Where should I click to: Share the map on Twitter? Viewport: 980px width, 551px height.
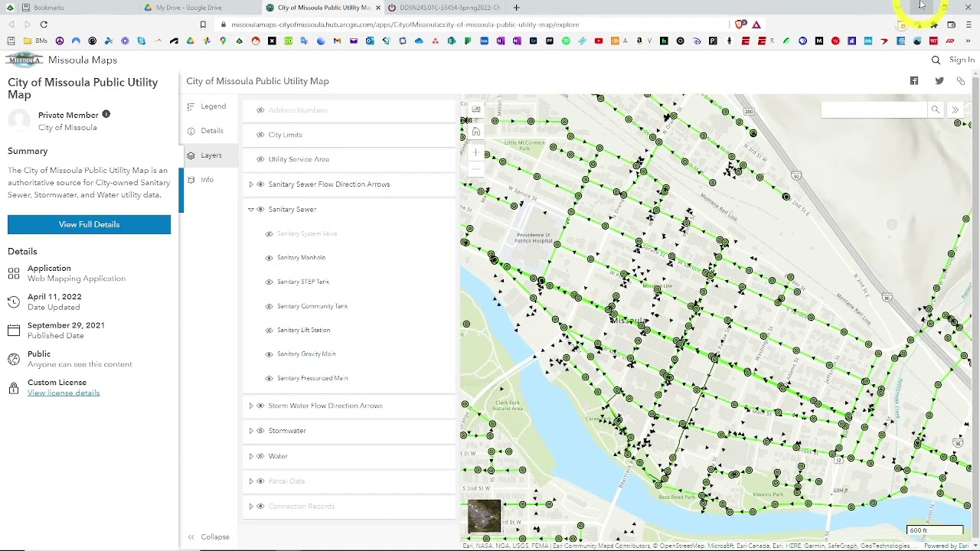(939, 81)
